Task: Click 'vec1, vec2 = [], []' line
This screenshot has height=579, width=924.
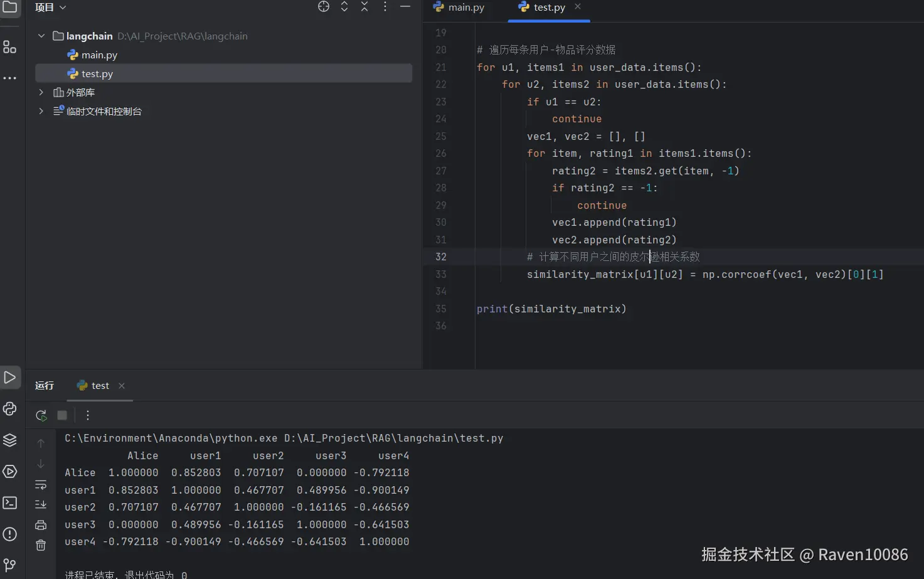Action: click(587, 136)
